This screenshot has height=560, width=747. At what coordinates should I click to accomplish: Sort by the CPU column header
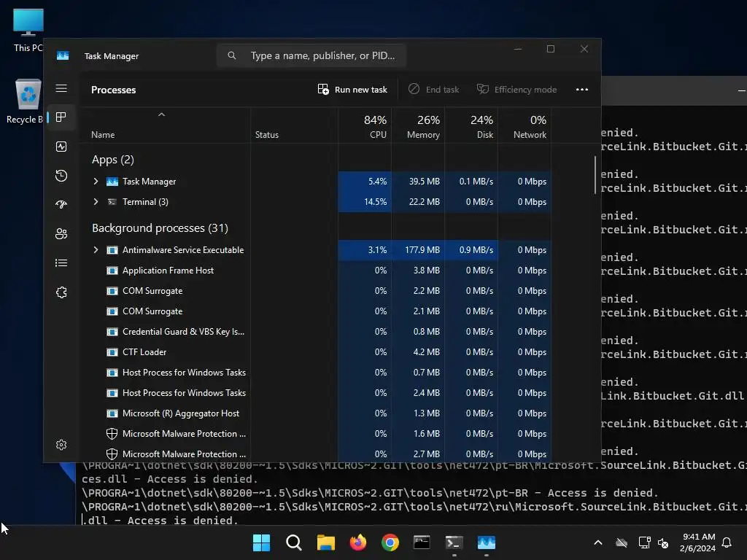[x=365, y=127]
